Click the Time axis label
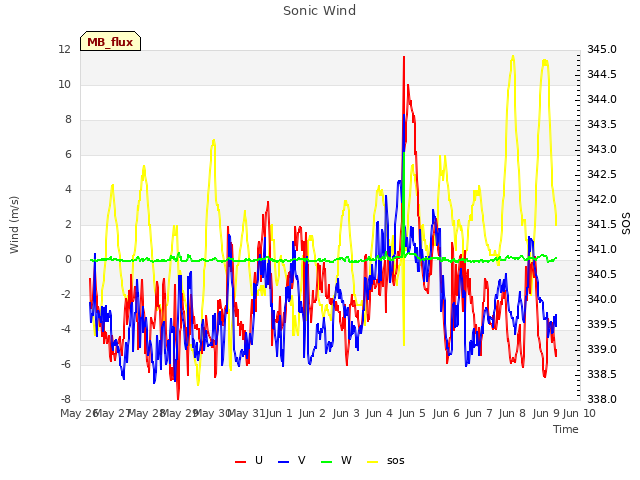The width and height of the screenshot is (640, 480). (566, 429)
